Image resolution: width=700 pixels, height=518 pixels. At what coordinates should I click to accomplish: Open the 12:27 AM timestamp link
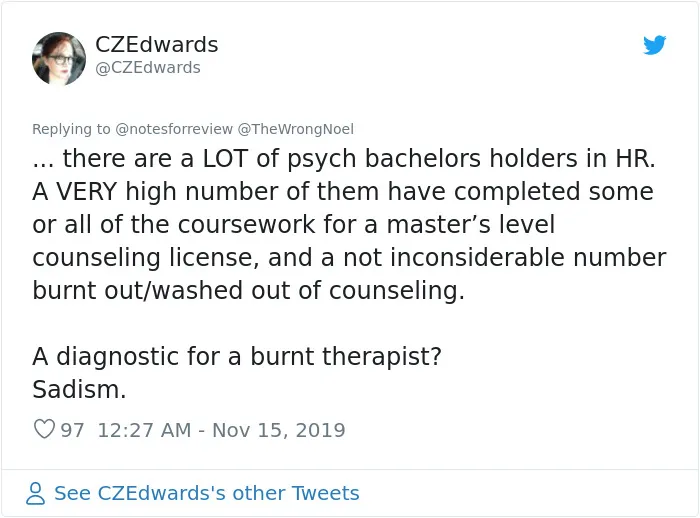pyautogui.click(x=144, y=430)
